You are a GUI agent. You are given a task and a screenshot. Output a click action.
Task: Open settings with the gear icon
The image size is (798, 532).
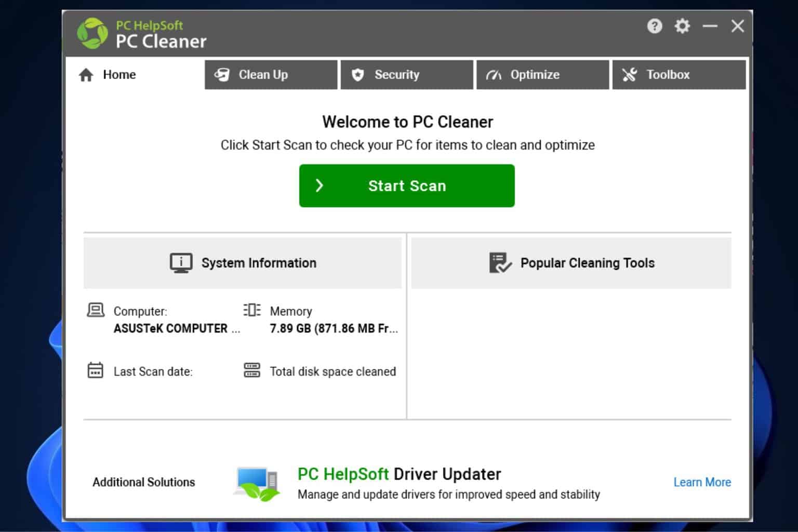point(682,26)
